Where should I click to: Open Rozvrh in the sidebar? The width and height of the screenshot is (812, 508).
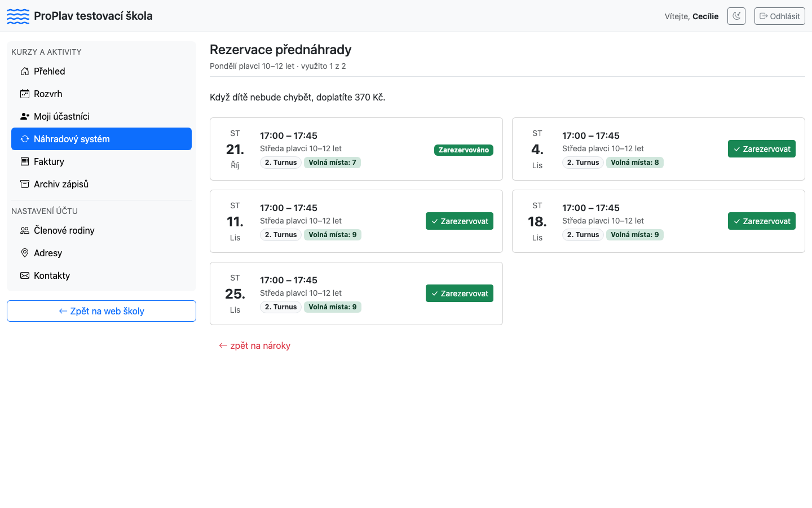[101, 94]
